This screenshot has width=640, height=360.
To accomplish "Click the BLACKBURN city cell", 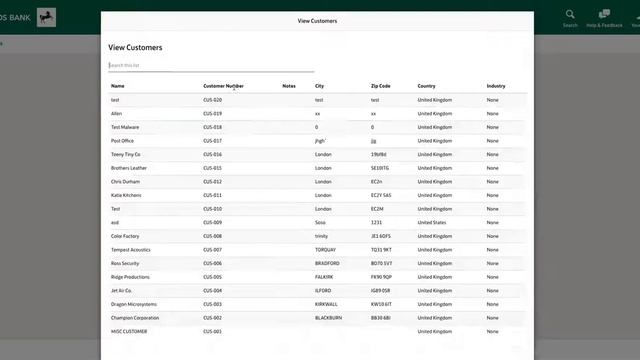I will (x=329, y=318).
